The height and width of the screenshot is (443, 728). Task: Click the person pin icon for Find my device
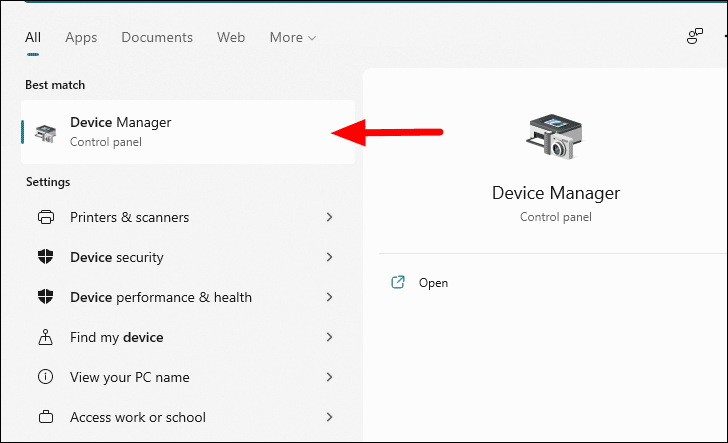coord(46,337)
